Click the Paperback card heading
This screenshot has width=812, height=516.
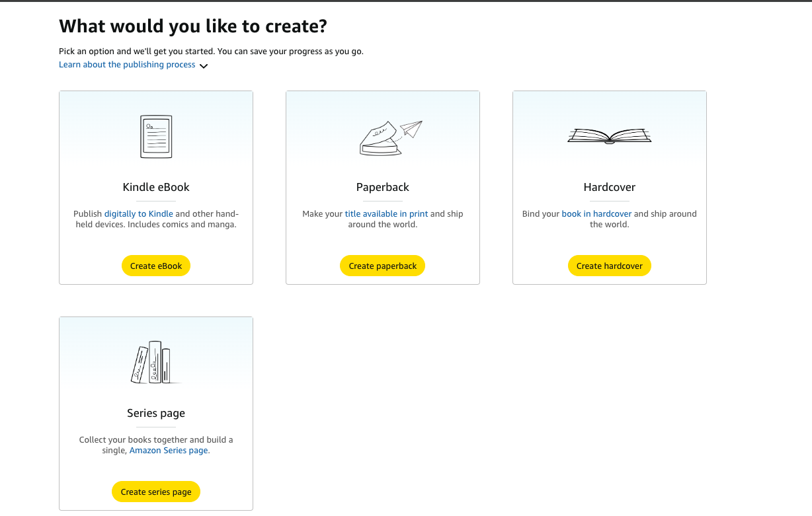pos(383,187)
